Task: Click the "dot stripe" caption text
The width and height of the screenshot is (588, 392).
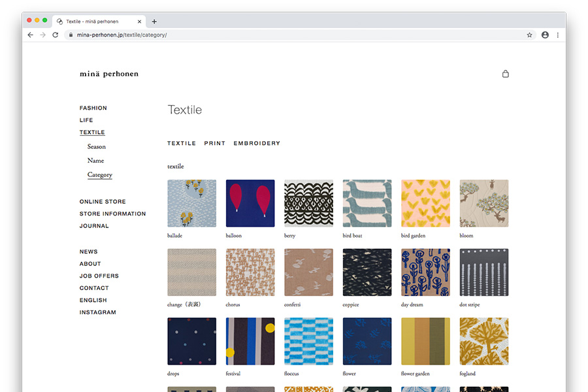Action: point(470,304)
